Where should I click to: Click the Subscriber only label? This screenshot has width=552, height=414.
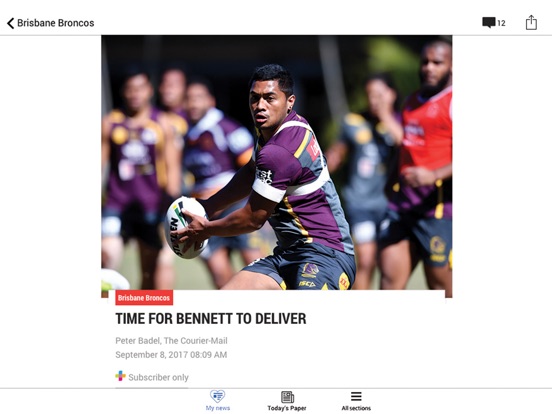pos(158,377)
